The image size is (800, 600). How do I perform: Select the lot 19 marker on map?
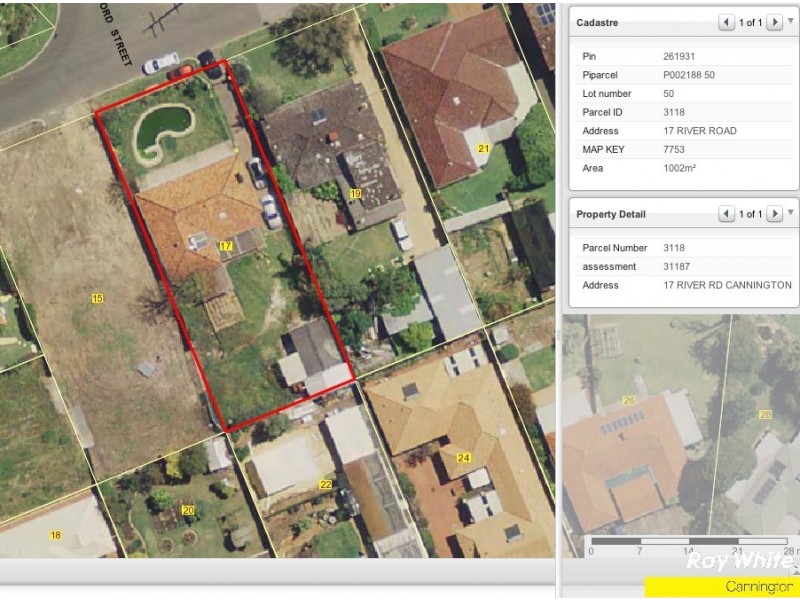pos(355,193)
